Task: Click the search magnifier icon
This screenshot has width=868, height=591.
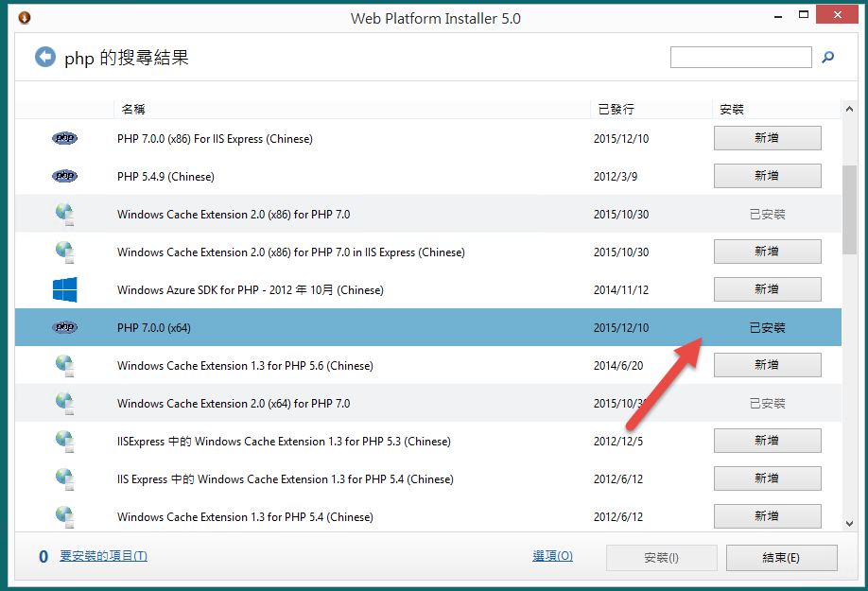Action: 827,57
